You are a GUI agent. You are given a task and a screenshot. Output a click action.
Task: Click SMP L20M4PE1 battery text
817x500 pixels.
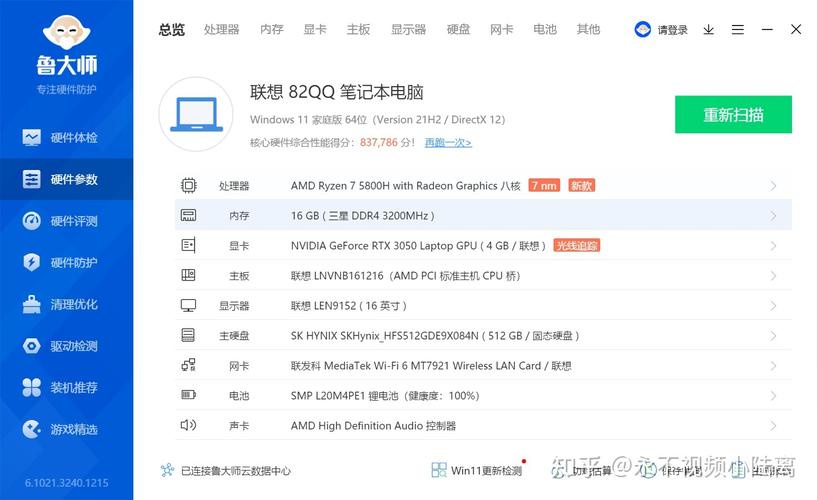pos(385,396)
